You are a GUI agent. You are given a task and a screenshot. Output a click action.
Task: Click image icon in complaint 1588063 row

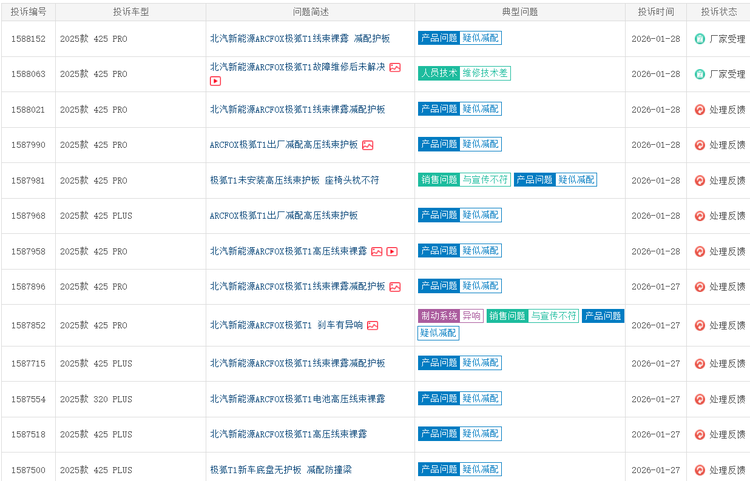[x=395, y=67]
